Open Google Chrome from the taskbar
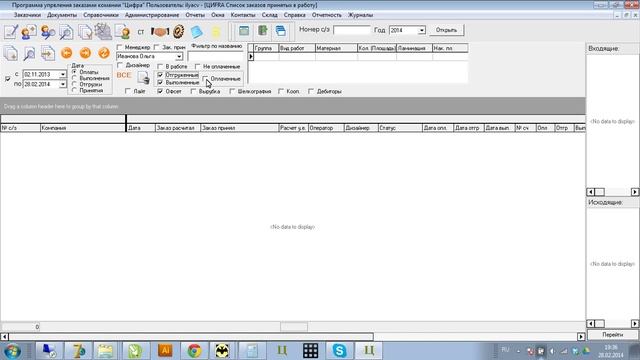Image resolution: width=640 pixels, height=360 pixels. pyautogui.click(x=194, y=351)
